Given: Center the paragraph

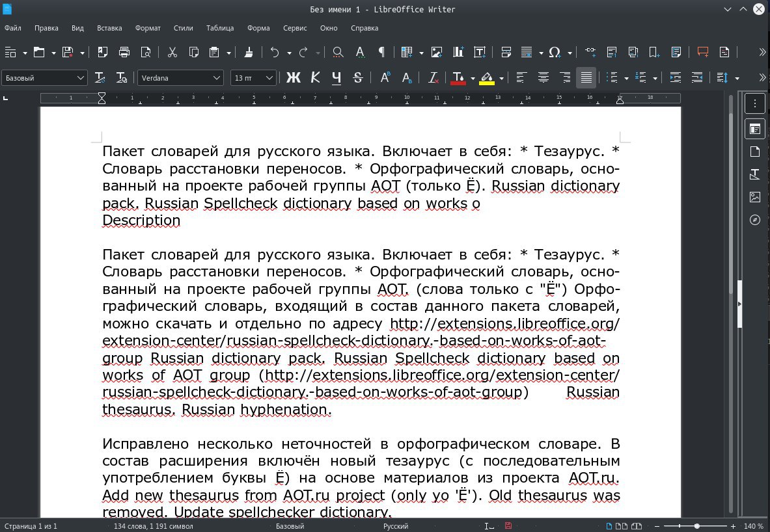Looking at the screenshot, I should 543,77.
